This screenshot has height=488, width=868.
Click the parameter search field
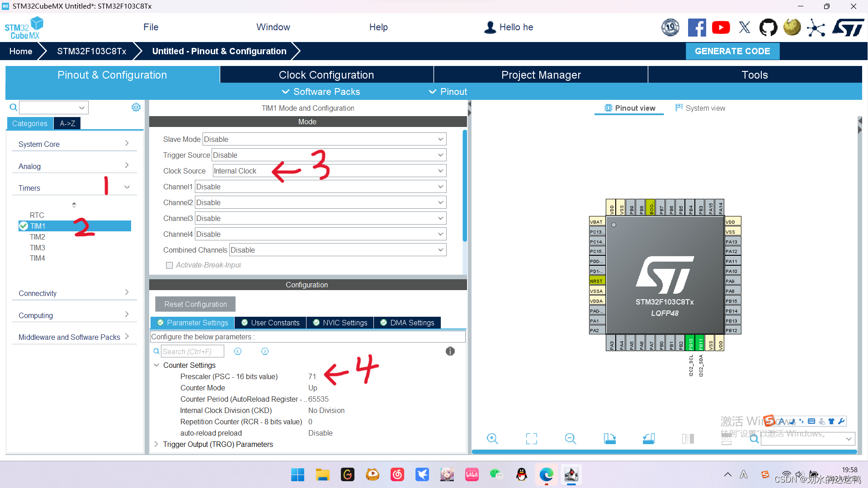[x=193, y=351]
